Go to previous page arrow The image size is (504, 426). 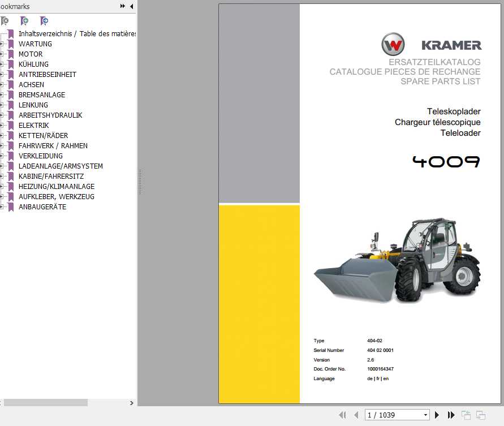pyautogui.click(x=356, y=415)
